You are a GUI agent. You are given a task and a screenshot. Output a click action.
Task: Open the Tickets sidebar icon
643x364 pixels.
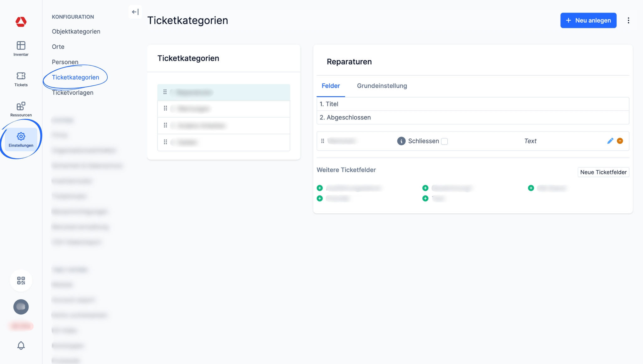pyautogui.click(x=21, y=76)
